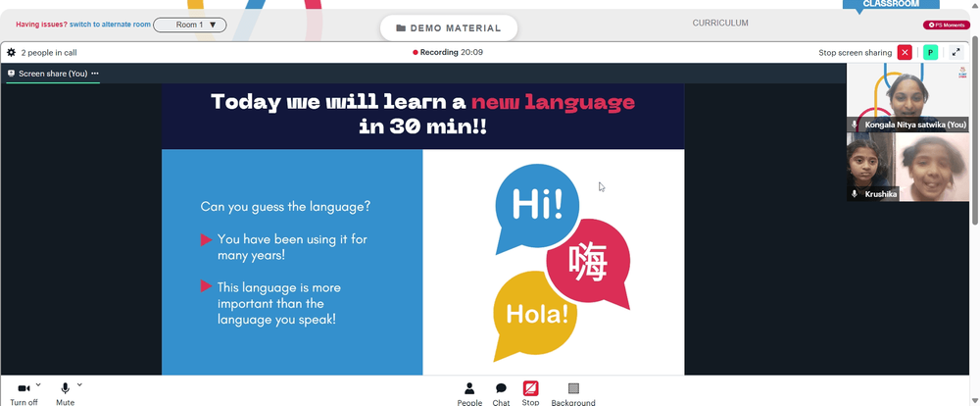Toggle fullscreen expand icon
Image resolution: width=980 pixels, height=406 pixels.
(x=955, y=53)
